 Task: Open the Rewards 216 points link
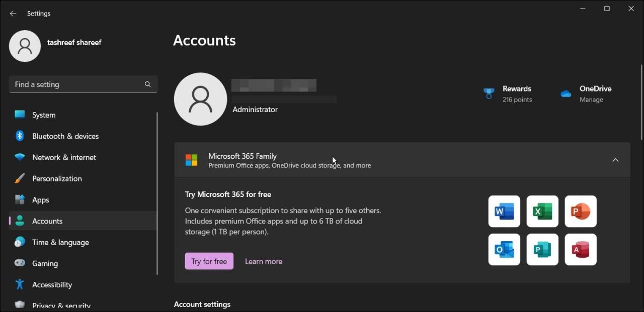pyautogui.click(x=517, y=94)
